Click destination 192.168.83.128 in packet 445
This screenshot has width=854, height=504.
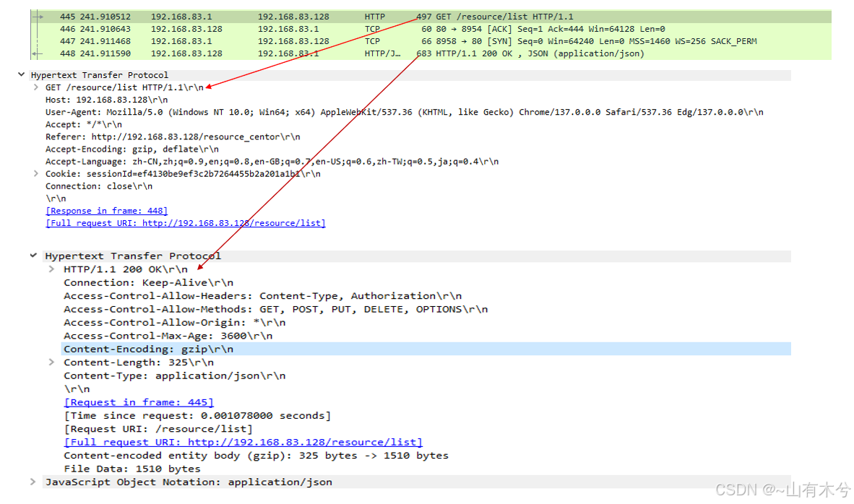point(293,17)
